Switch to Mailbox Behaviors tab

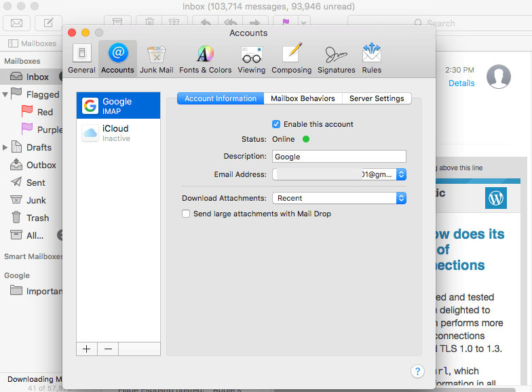coord(303,98)
